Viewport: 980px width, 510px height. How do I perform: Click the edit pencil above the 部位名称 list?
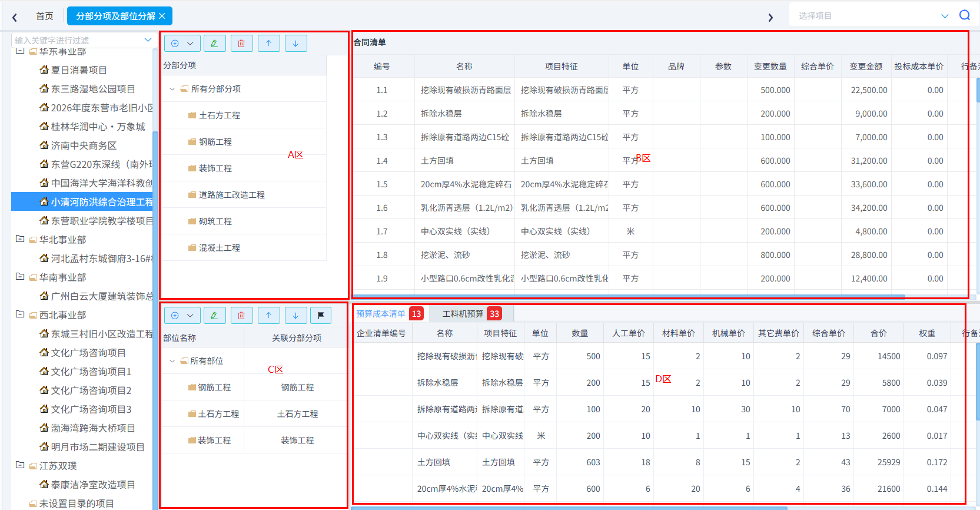click(x=214, y=316)
